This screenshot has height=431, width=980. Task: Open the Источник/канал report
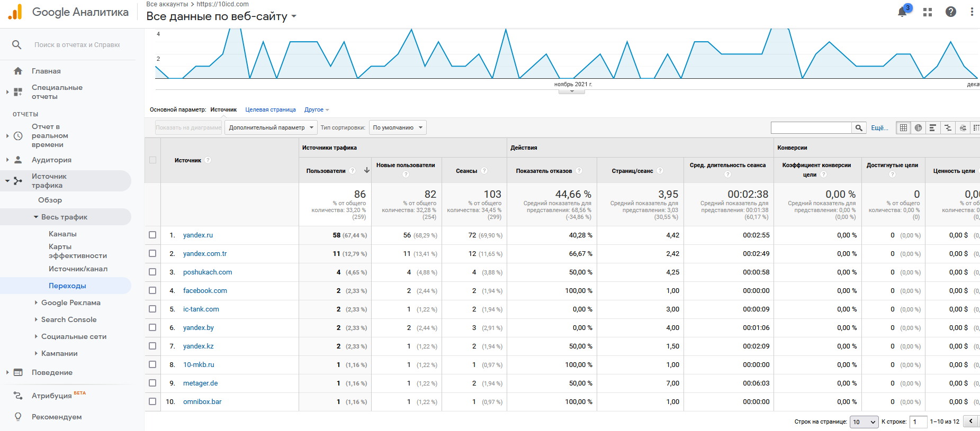coord(78,269)
